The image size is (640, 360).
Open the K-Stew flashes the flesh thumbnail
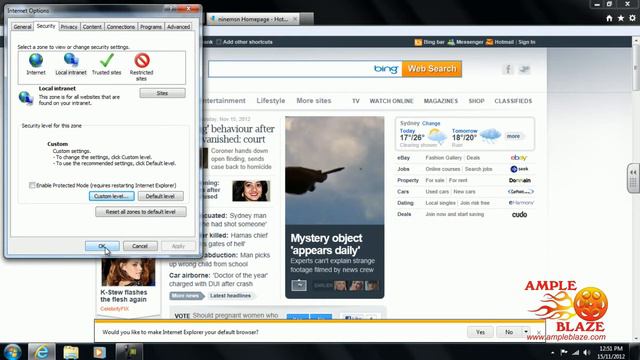pyautogui.click(x=128, y=272)
